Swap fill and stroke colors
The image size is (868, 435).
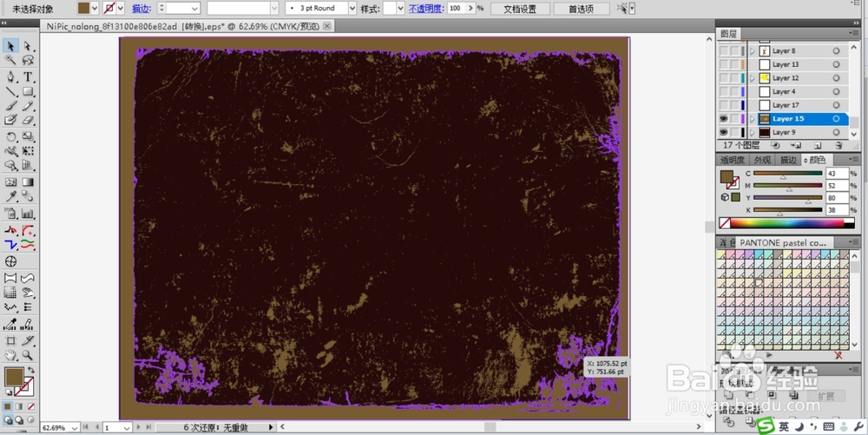coord(31,369)
